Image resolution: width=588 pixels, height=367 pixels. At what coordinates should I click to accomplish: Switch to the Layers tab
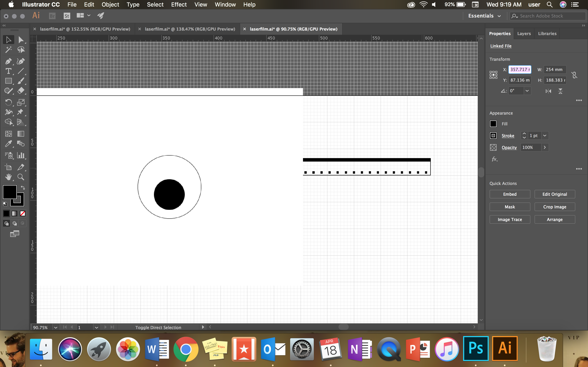(x=524, y=33)
